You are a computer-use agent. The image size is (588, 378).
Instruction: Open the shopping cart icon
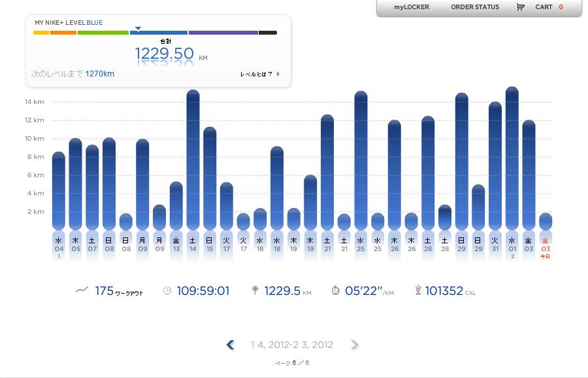pos(520,7)
